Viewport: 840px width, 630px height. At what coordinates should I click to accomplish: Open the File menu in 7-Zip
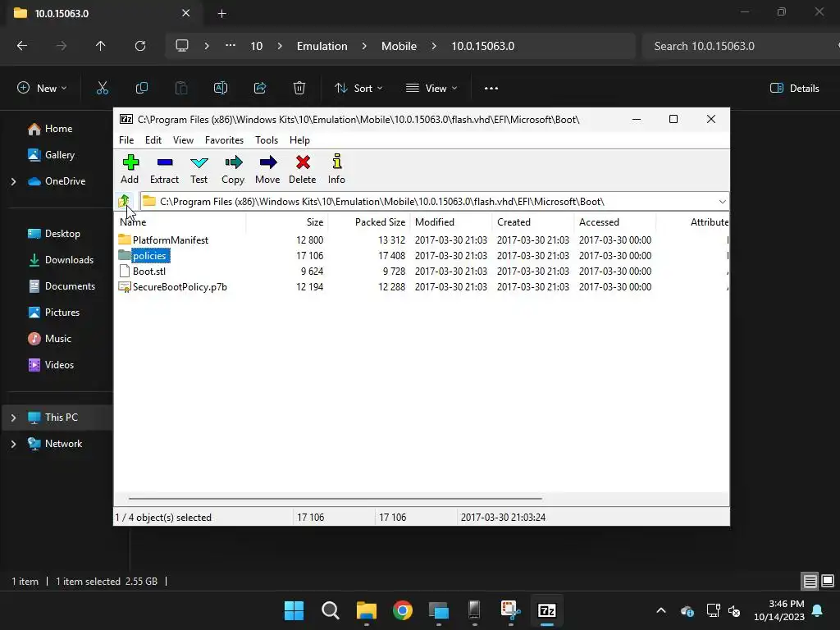[x=126, y=139]
